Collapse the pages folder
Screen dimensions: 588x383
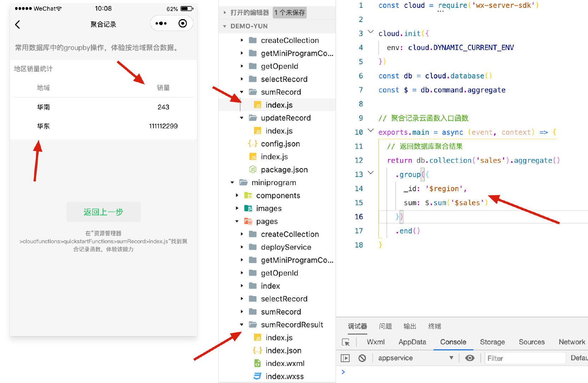(237, 221)
